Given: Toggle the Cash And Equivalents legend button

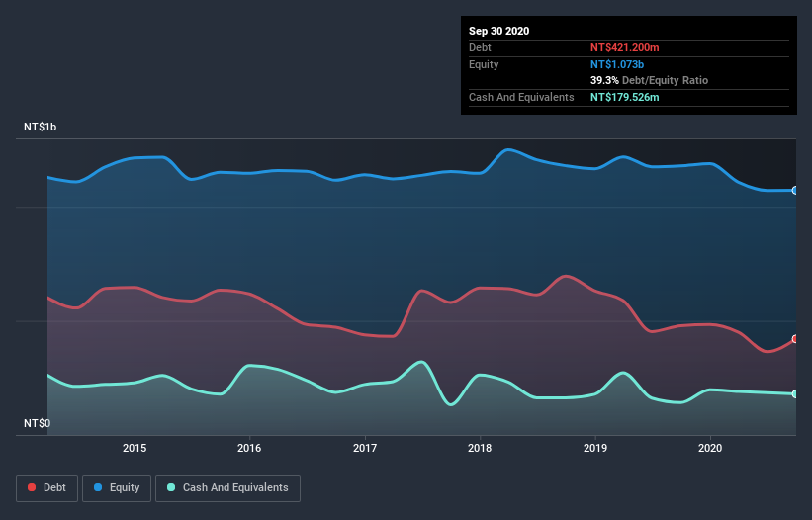Looking at the screenshot, I should pyautogui.click(x=227, y=488).
